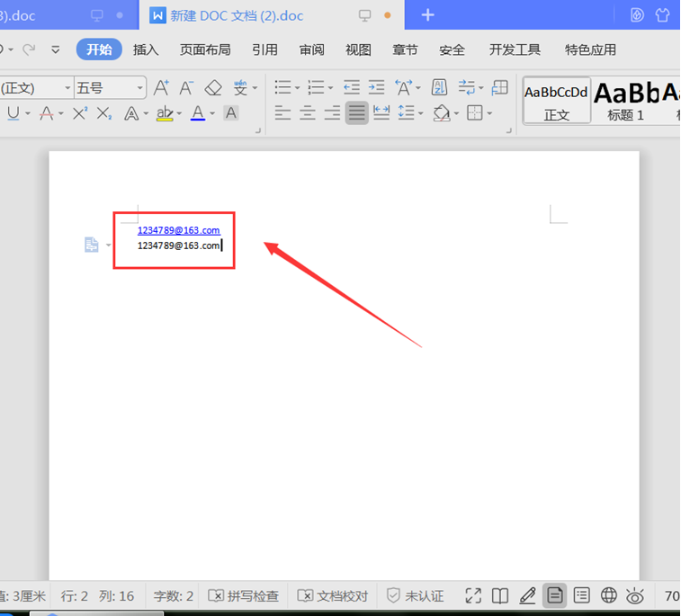Click the 文档校对 status bar button
Viewport: 681px width, 616px height.
coord(333,596)
